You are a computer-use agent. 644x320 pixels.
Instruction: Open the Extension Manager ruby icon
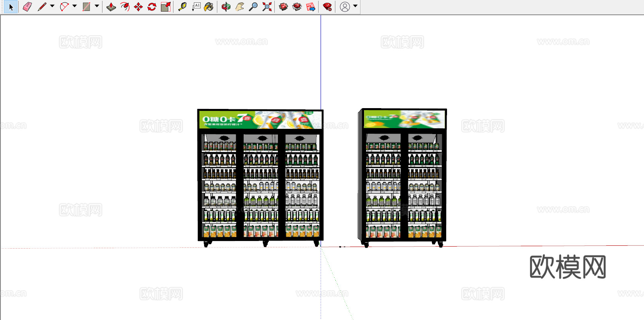click(327, 7)
